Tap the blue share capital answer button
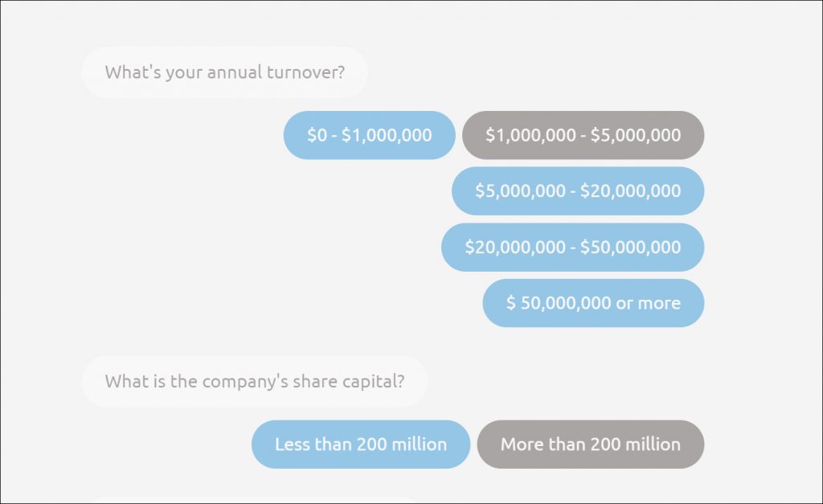The height and width of the screenshot is (504, 823). click(x=360, y=444)
